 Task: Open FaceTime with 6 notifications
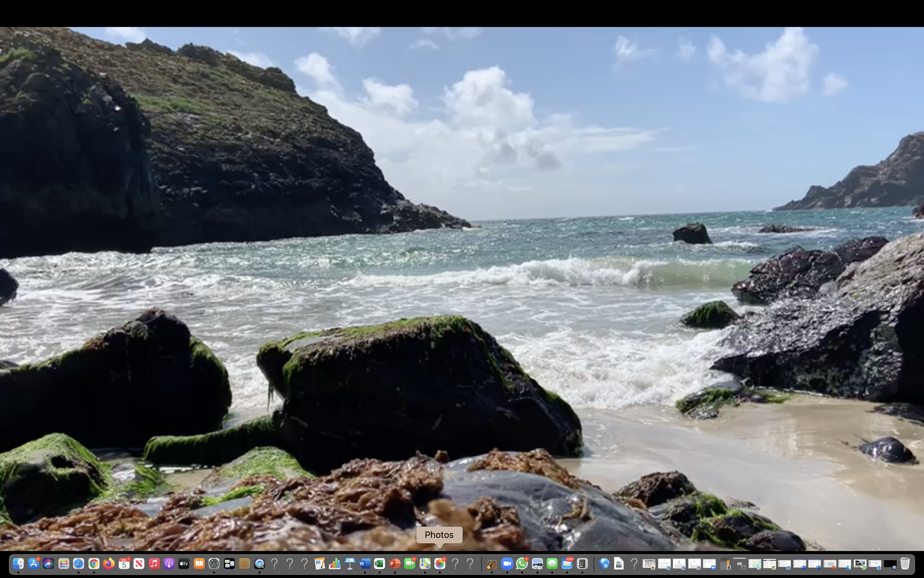click(410, 564)
